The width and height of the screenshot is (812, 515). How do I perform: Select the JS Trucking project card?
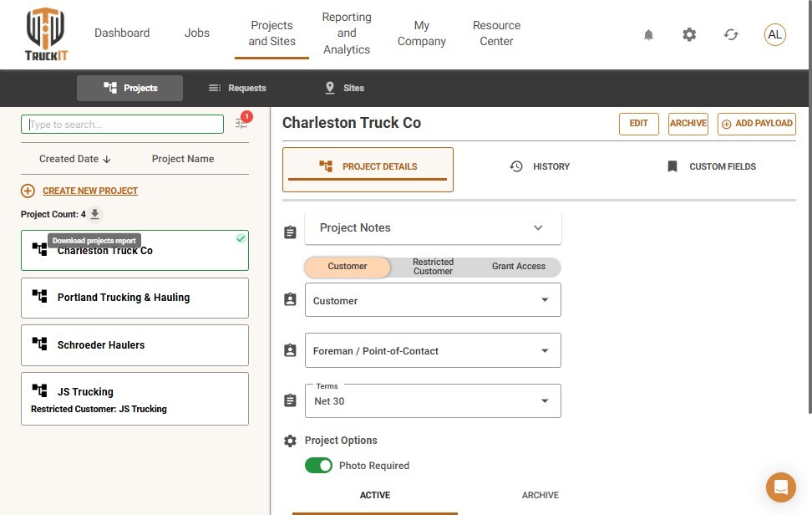click(134, 399)
